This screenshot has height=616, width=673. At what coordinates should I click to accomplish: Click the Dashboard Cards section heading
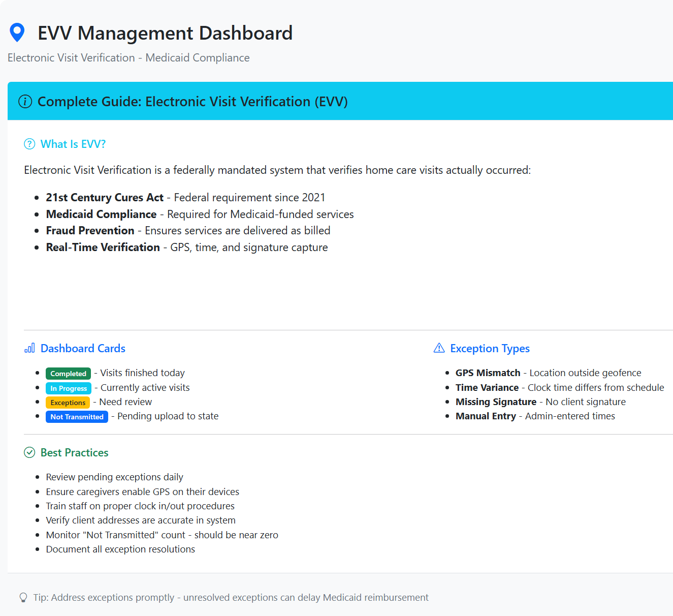82,348
